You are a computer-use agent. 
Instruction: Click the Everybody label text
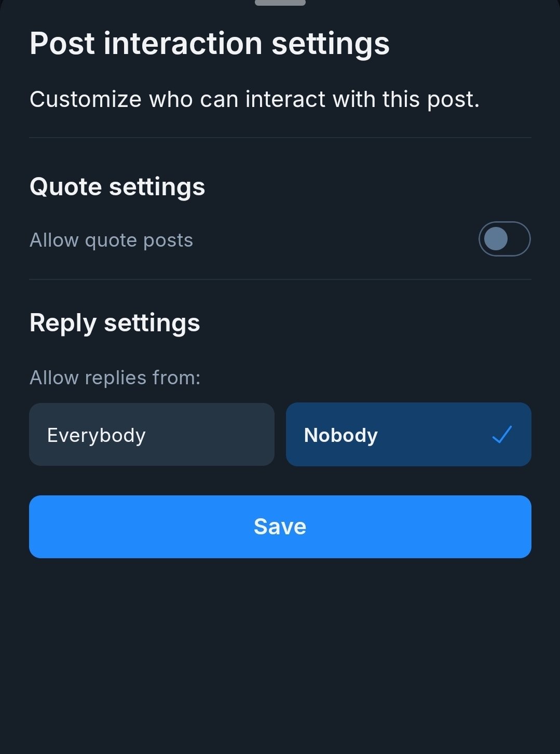coord(96,435)
